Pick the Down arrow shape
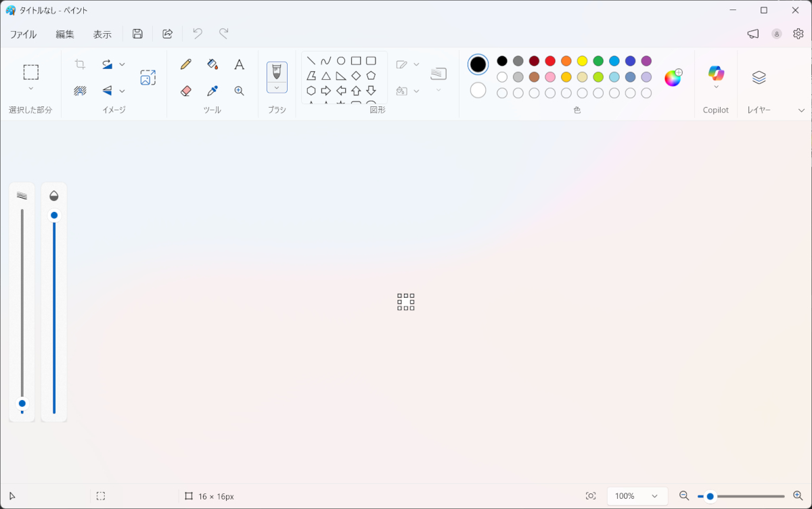Screen dimensions: 812x509 [x=371, y=91]
